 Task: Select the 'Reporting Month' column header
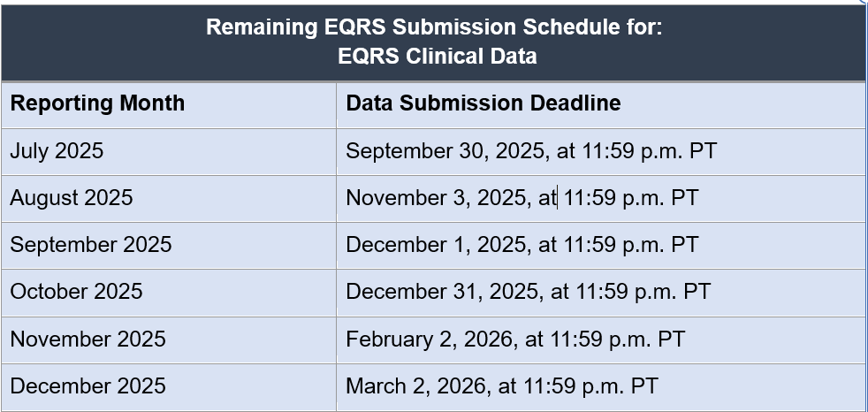[x=97, y=103]
